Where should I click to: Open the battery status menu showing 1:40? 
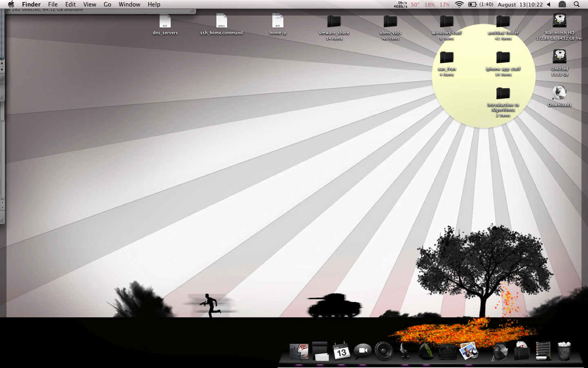(x=481, y=4)
